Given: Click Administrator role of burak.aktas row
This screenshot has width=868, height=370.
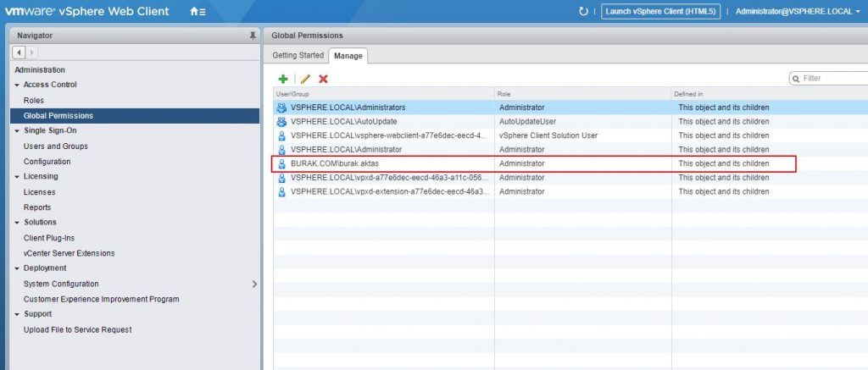Looking at the screenshot, I should (x=521, y=163).
